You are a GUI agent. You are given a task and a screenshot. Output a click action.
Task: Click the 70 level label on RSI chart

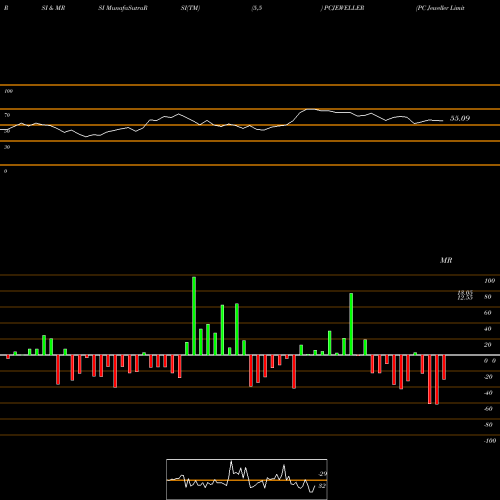click(x=7, y=115)
